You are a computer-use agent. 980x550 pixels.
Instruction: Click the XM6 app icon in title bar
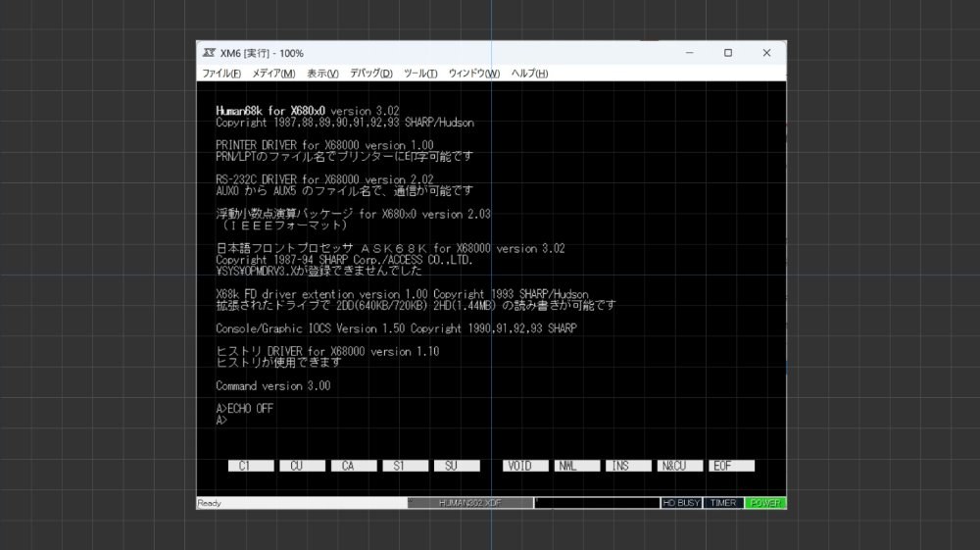(x=209, y=53)
